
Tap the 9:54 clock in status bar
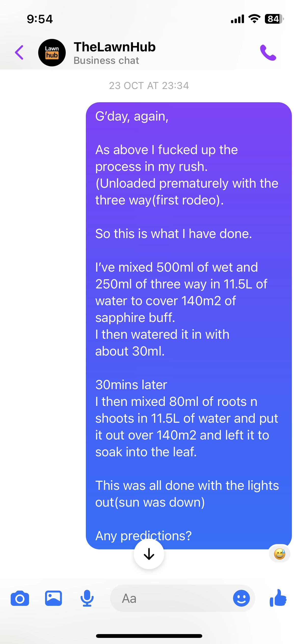40,19
